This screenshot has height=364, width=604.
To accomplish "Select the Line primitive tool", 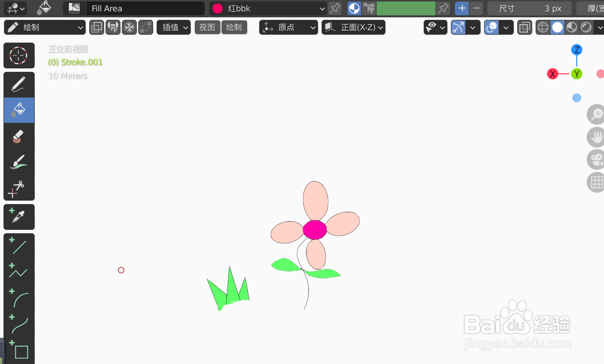I will pyautogui.click(x=19, y=246).
